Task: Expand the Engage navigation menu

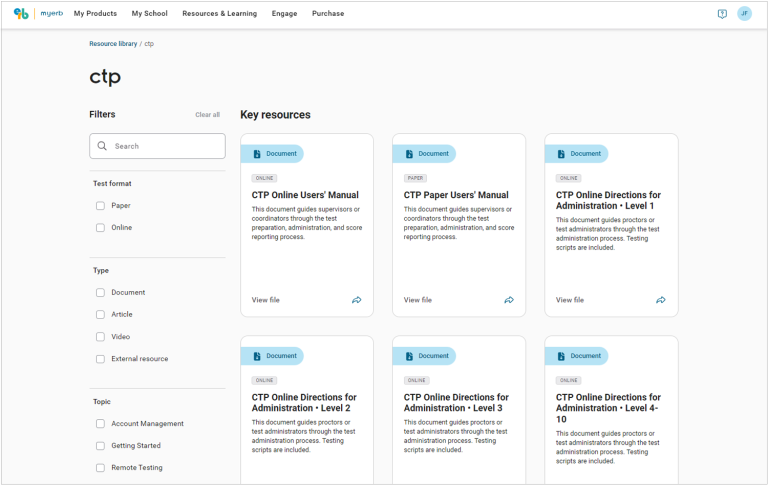Action: [x=284, y=14]
